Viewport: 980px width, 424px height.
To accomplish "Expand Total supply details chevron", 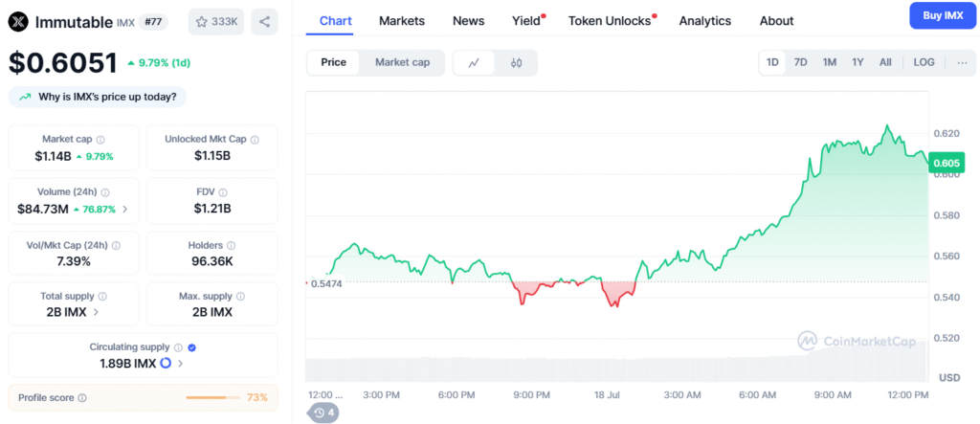I will pyautogui.click(x=96, y=312).
